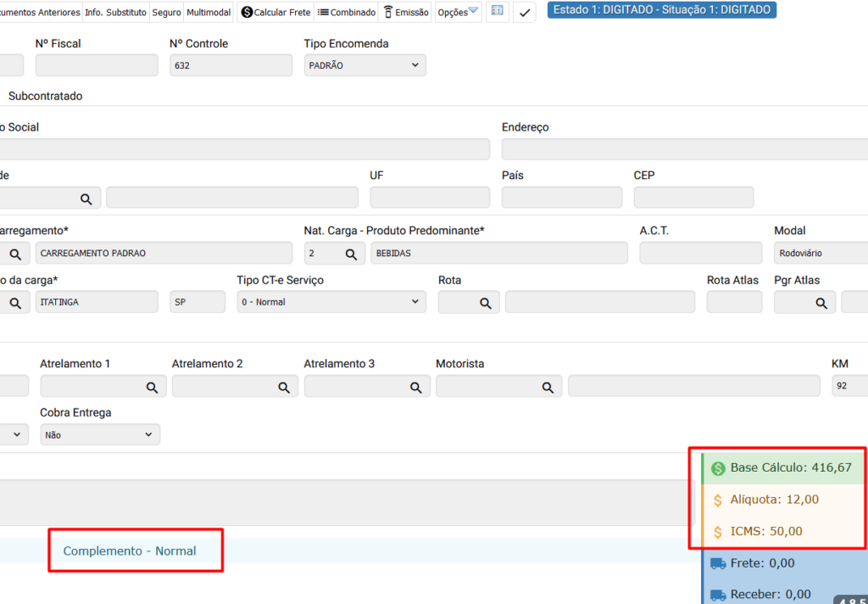Click the Emissão toolbar button

click(x=406, y=13)
